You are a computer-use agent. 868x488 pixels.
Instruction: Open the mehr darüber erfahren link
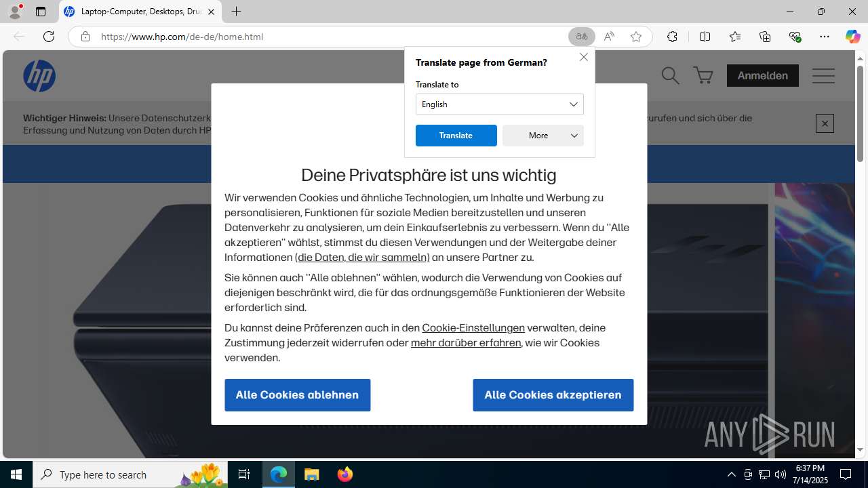pos(466,343)
